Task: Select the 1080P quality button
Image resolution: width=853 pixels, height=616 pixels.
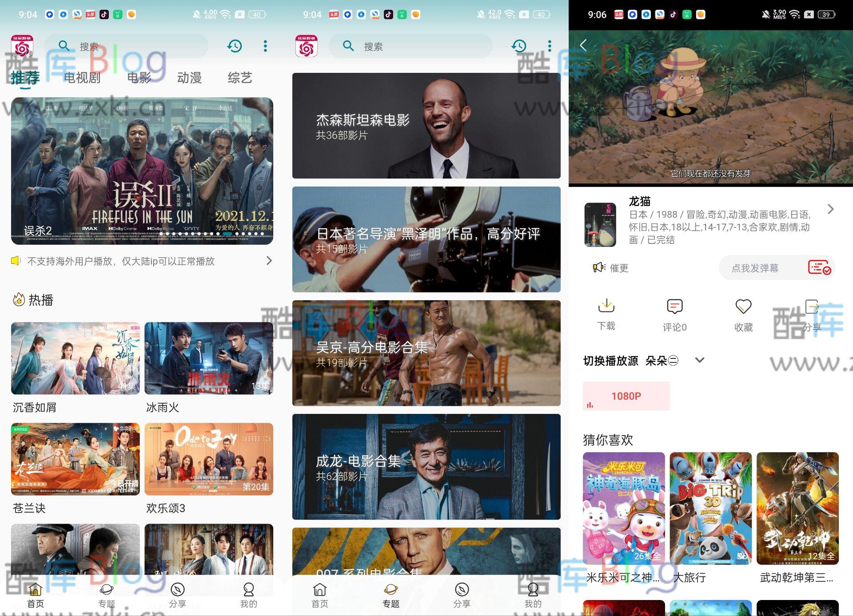Action: click(626, 396)
